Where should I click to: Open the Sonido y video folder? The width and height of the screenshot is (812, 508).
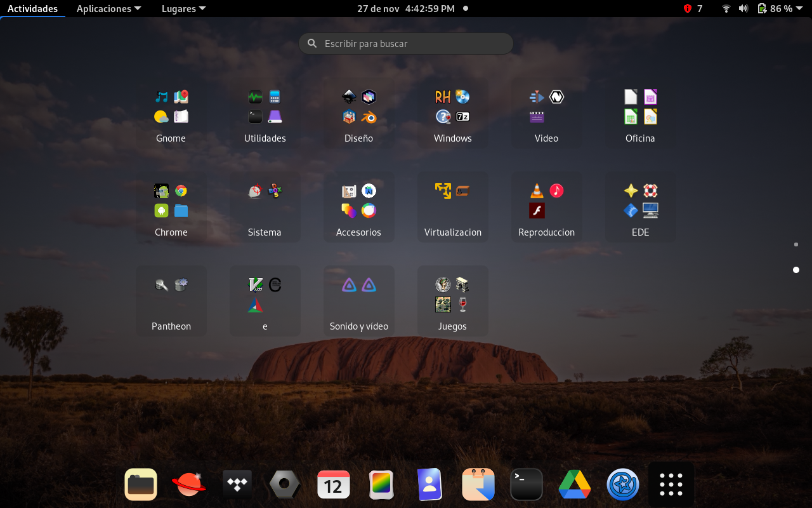point(359,301)
